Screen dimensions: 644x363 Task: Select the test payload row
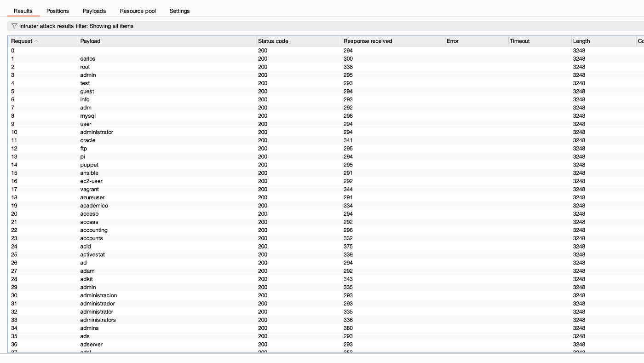click(x=326, y=83)
